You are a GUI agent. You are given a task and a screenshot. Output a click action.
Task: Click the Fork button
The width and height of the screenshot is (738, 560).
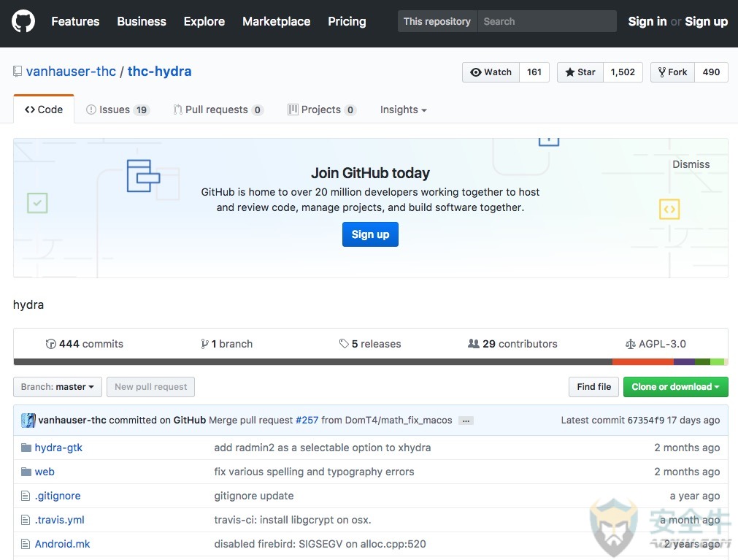(672, 72)
